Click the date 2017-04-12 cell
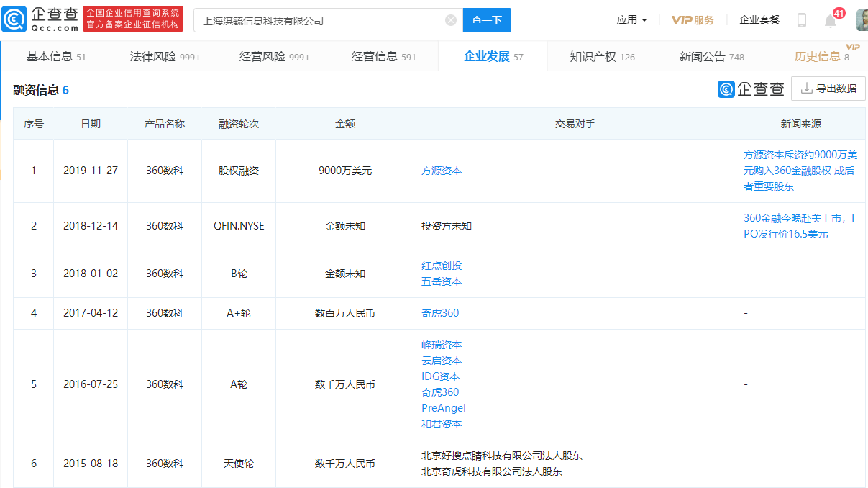 click(x=91, y=313)
